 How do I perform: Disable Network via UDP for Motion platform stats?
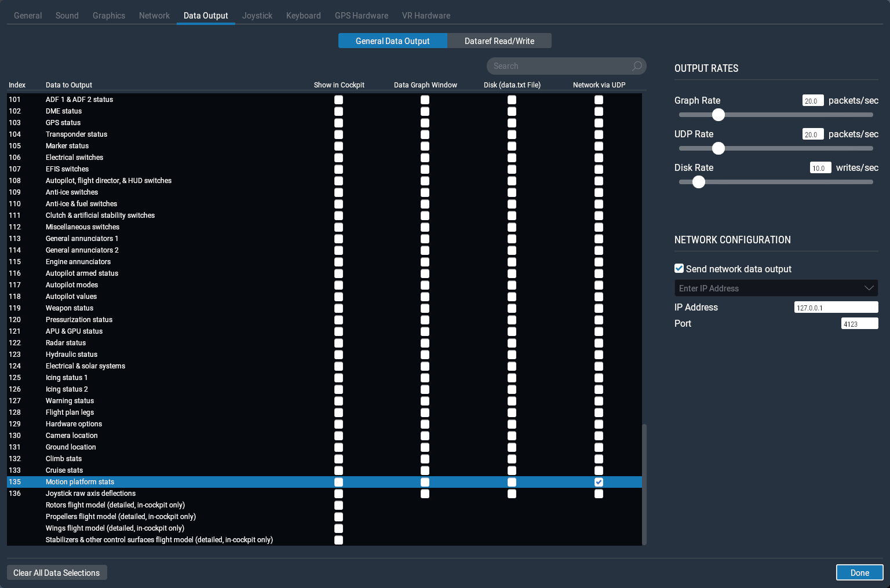(x=599, y=482)
